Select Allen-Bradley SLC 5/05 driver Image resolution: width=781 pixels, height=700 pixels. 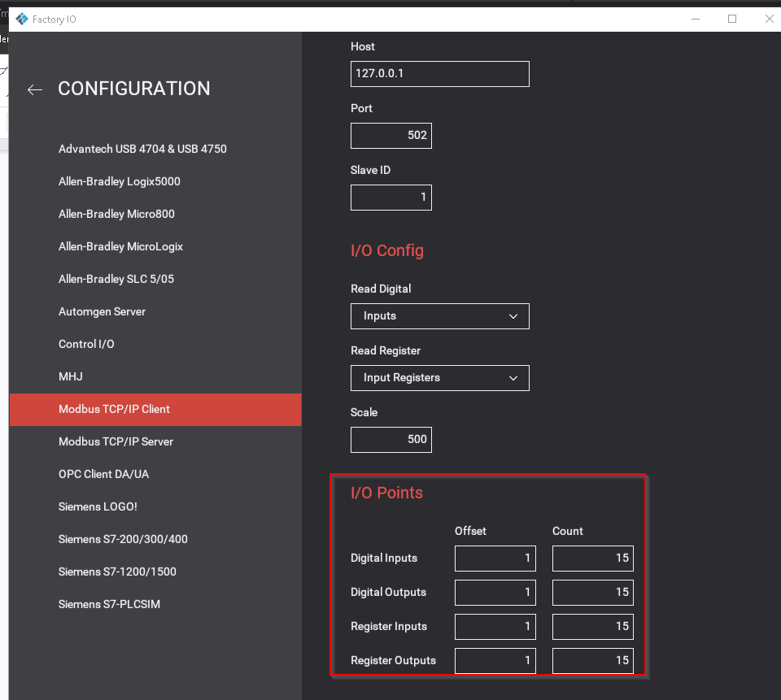[x=116, y=279]
